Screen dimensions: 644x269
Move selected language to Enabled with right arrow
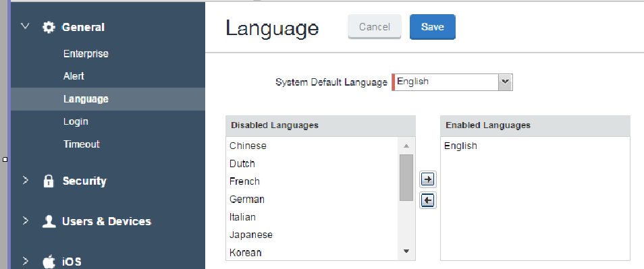[x=427, y=179]
